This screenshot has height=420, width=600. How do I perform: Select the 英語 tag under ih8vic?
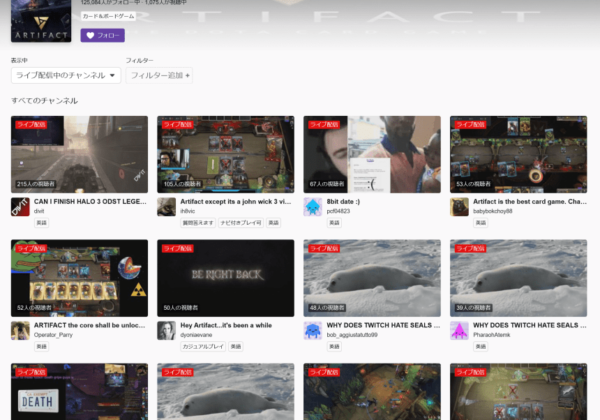273,223
